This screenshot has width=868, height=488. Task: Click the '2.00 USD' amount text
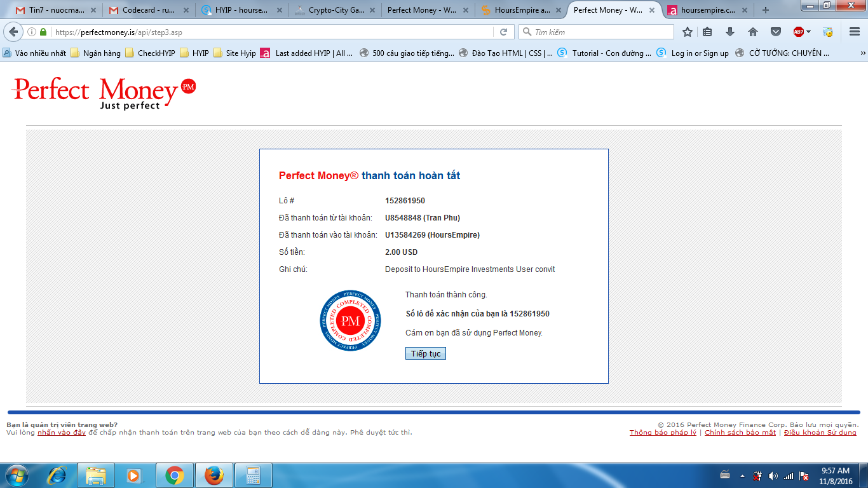tap(401, 252)
